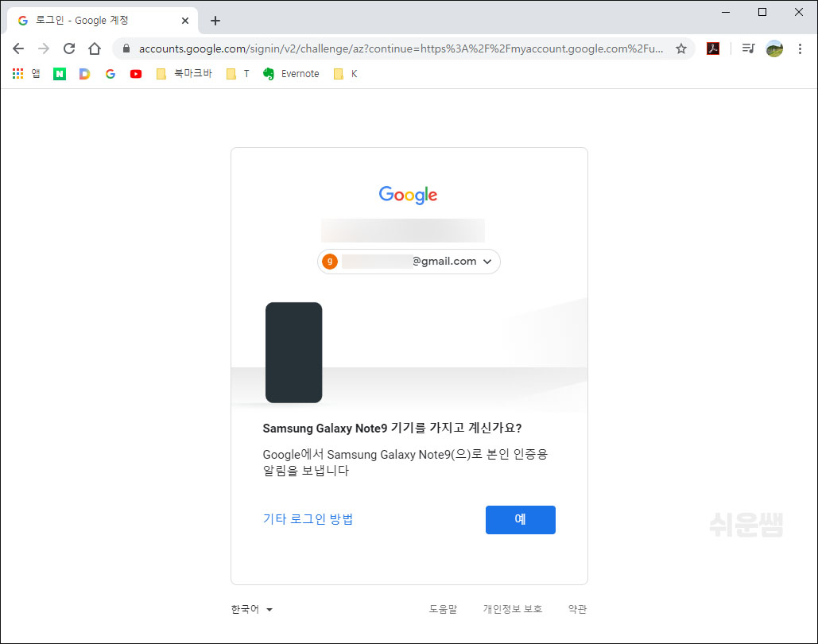Click the orange account avatar circle
The height and width of the screenshot is (644, 818).
click(330, 262)
